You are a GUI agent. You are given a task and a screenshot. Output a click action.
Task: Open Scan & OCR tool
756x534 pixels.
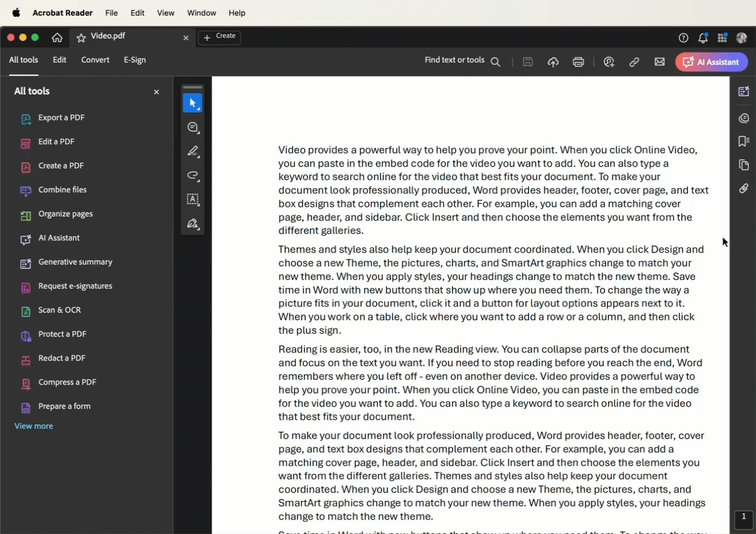coord(51,310)
